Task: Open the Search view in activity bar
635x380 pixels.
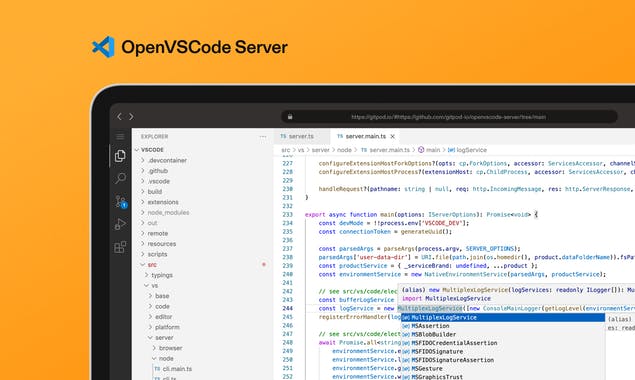Action: click(x=120, y=178)
